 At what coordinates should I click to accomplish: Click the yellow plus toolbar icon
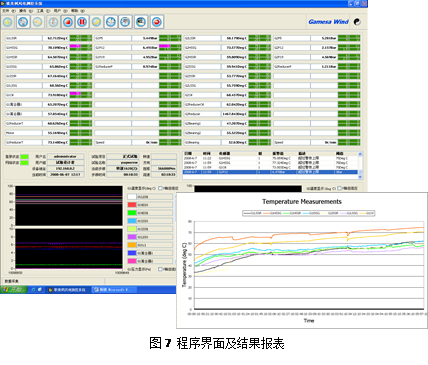point(8,22)
